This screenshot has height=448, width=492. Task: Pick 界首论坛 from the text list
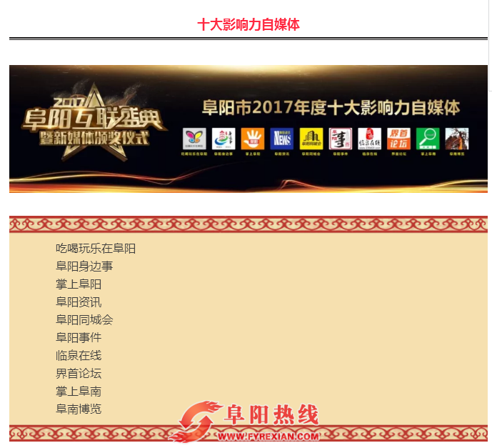point(79,374)
